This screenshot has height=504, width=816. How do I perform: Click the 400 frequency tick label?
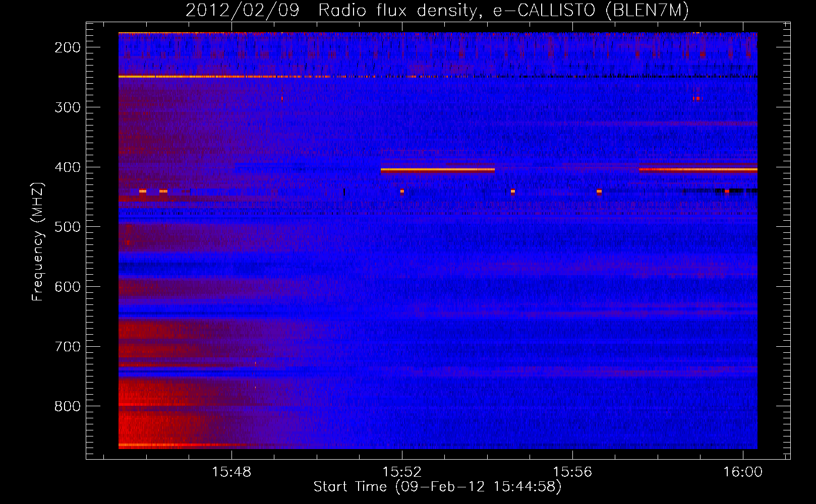pyautogui.click(x=68, y=167)
